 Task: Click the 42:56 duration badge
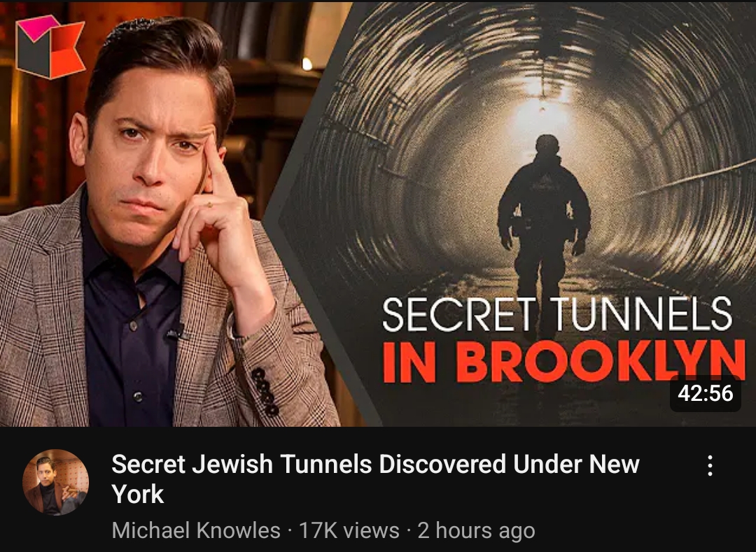pyautogui.click(x=706, y=393)
